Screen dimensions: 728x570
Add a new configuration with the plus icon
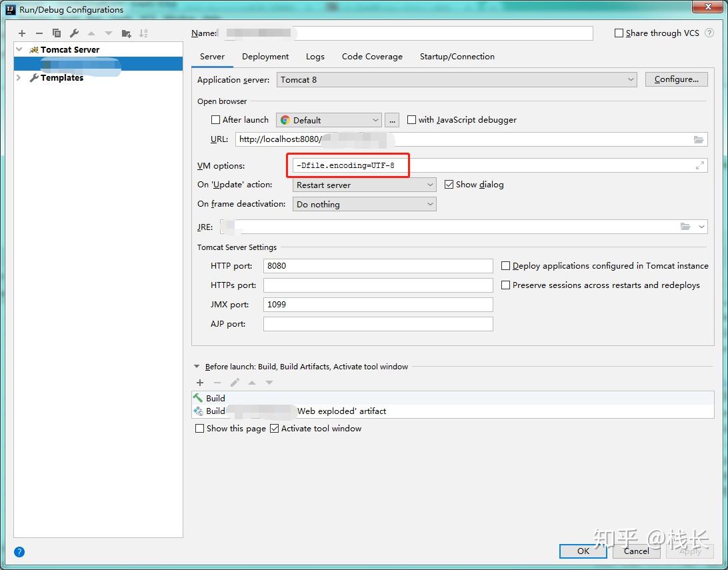(22, 33)
